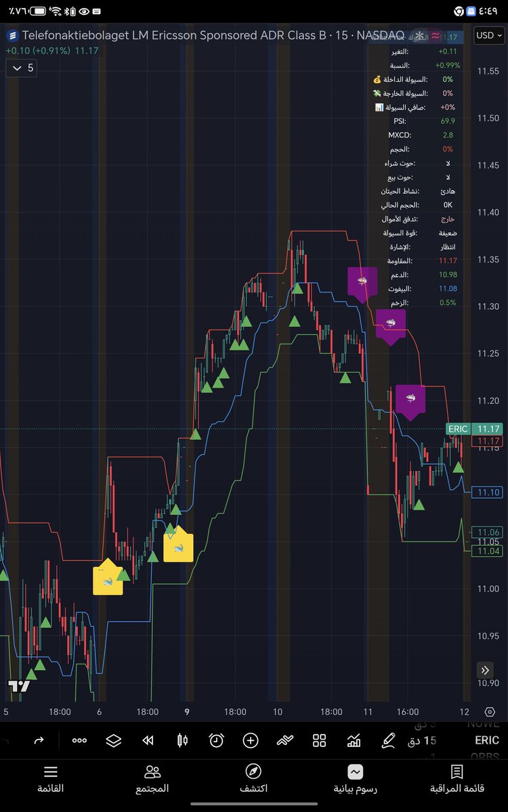This screenshot has width=508, height=812.
Task: Tap the third purple shark marker near 11.20
Action: pyautogui.click(x=410, y=401)
